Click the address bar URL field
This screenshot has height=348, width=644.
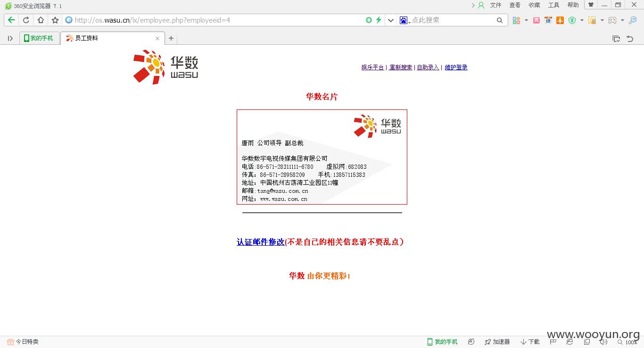217,20
